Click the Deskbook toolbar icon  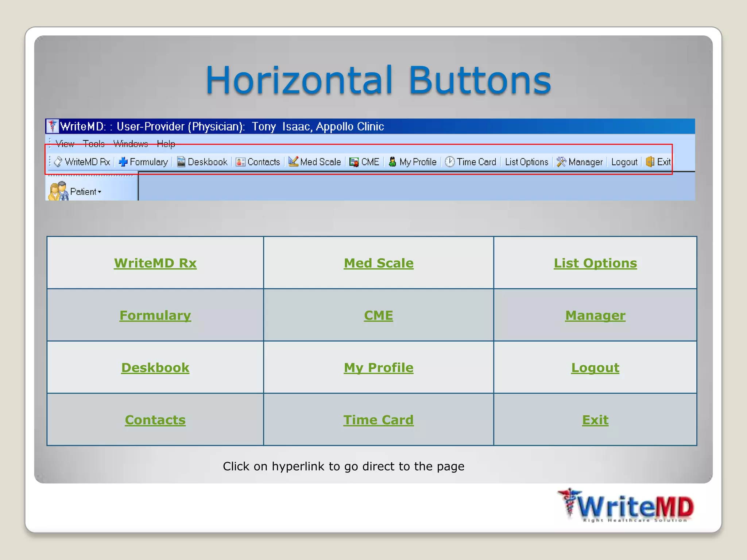[181, 162]
